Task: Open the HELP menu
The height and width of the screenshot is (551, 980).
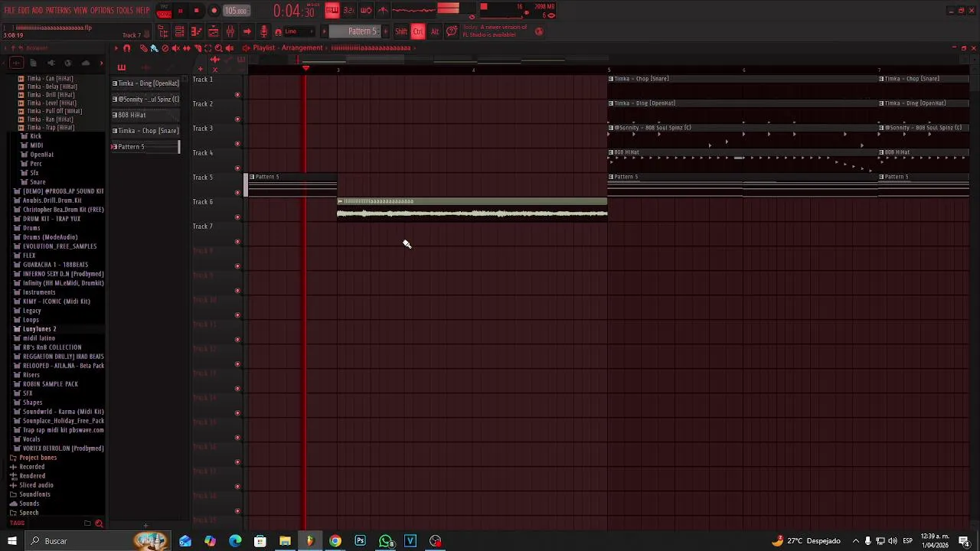Action: [x=143, y=11]
